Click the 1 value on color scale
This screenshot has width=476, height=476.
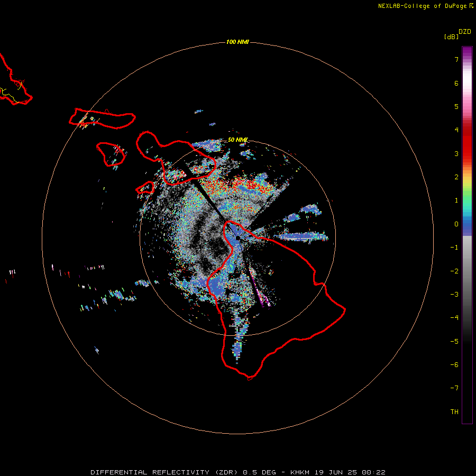pyautogui.click(x=456, y=200)
